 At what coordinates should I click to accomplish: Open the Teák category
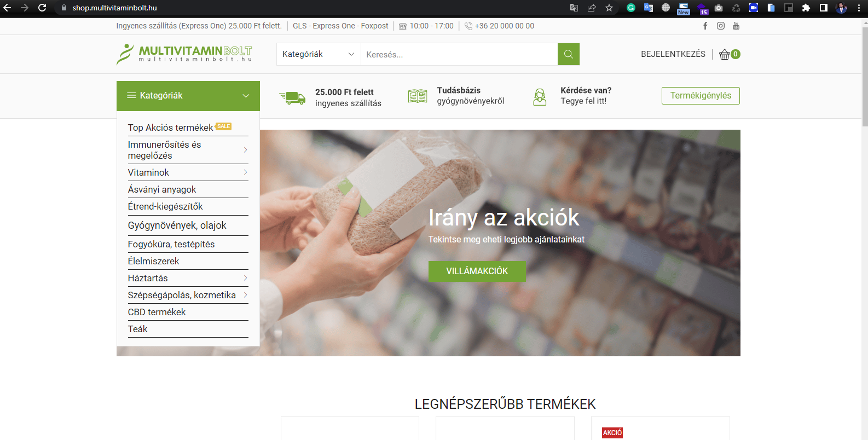click(138, 329)
